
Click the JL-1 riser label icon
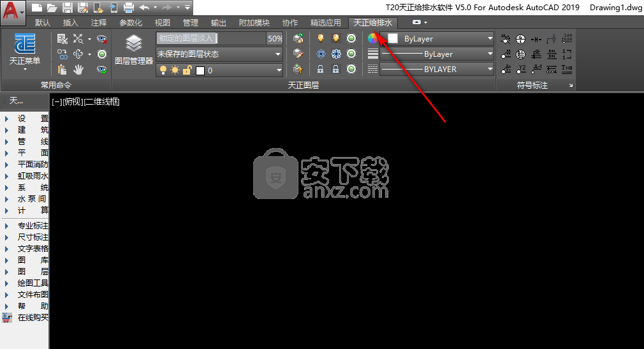pos(536,69)
